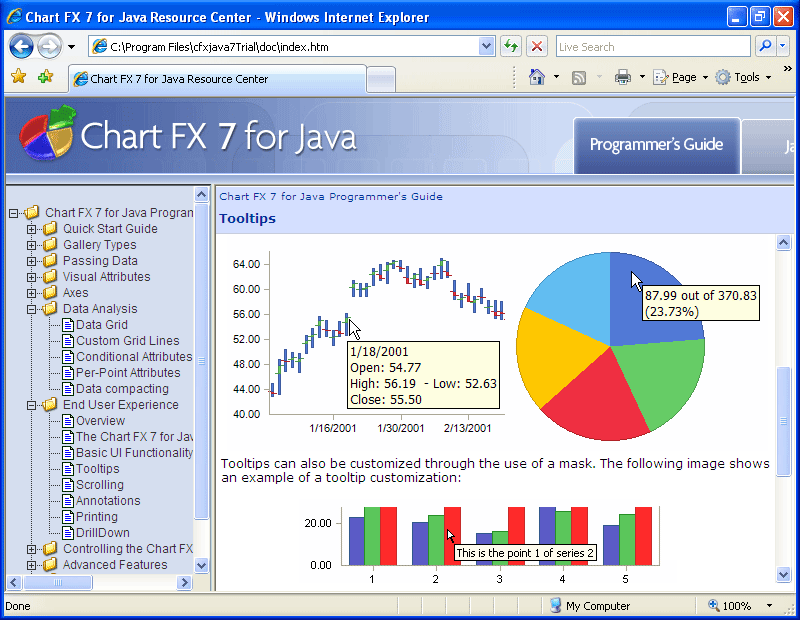Open the Conditional Attributes topic
This screenshot has width=800, height=620.
[134, 357]
